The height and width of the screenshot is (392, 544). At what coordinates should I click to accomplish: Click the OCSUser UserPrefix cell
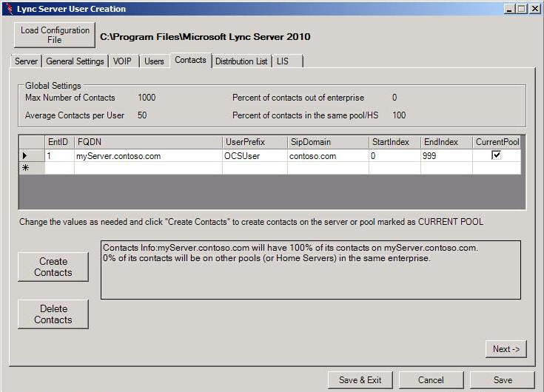pyautogui.click(x=255, y=156)
